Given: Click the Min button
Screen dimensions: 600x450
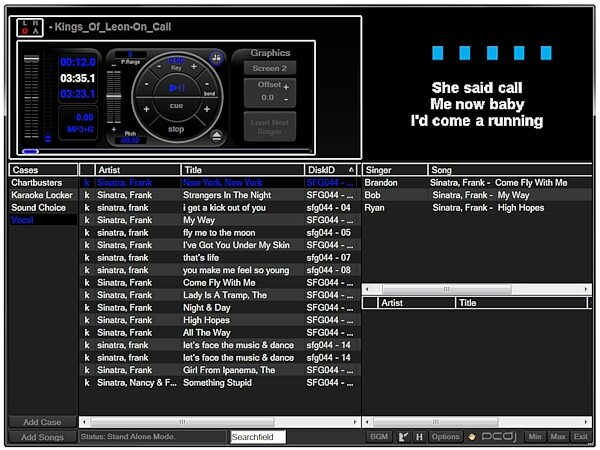Looking at the screenshot, I should coord(535,437).
